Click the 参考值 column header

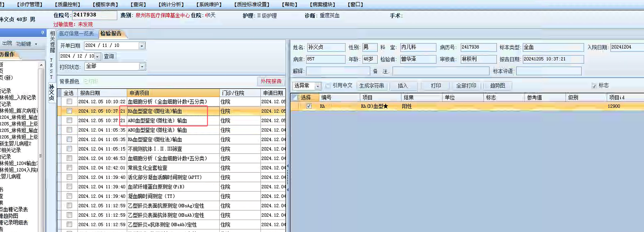click(544, 97)
